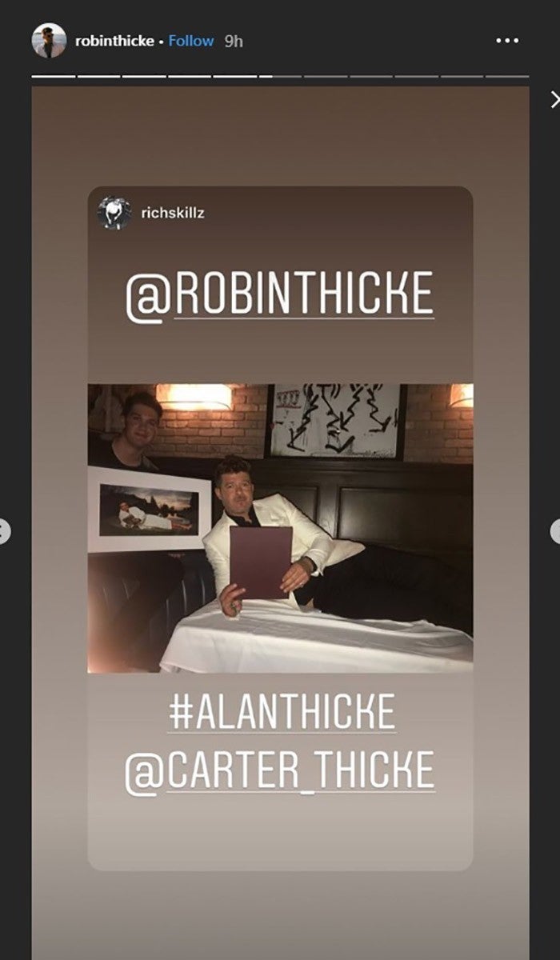The height and width of the screenshot is (960, 560).
Task: Go to previous story with left arrow
Action: [x=4, y=531]
